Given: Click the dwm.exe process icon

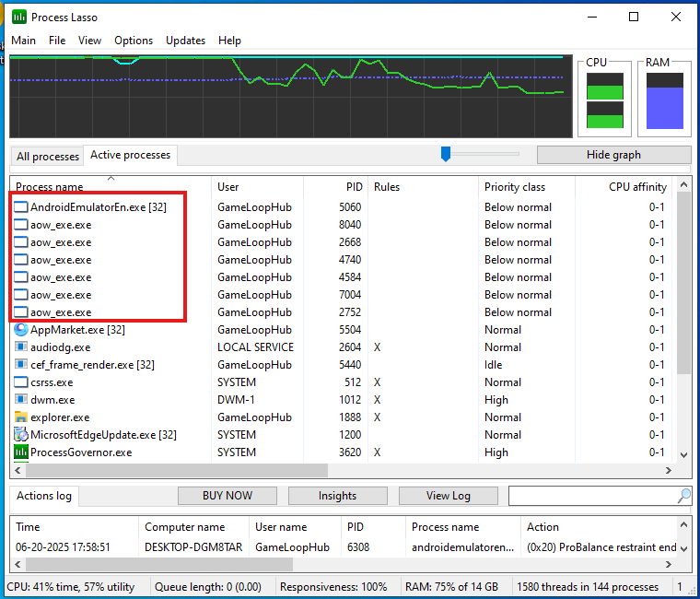Looking at the screenshot, I should tap(21, 400).
